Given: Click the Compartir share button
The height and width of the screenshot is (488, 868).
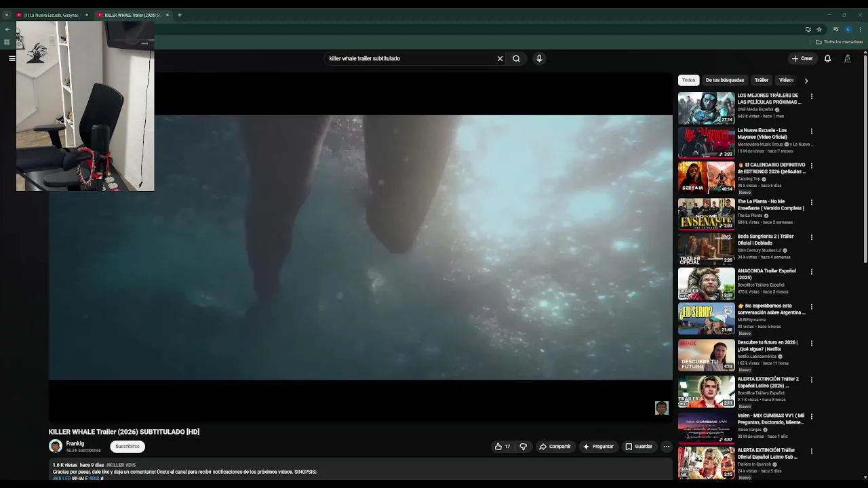Looking at the screenshot, I should pos(555,447).
